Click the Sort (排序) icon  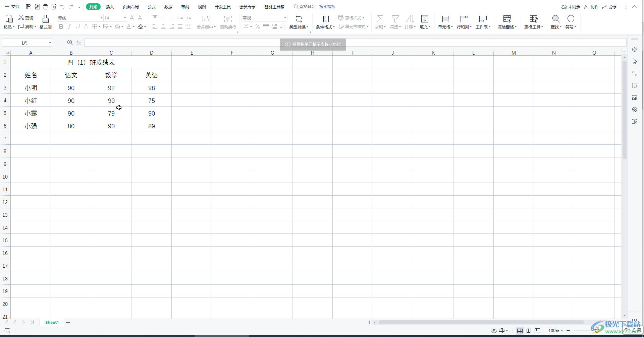410,19
